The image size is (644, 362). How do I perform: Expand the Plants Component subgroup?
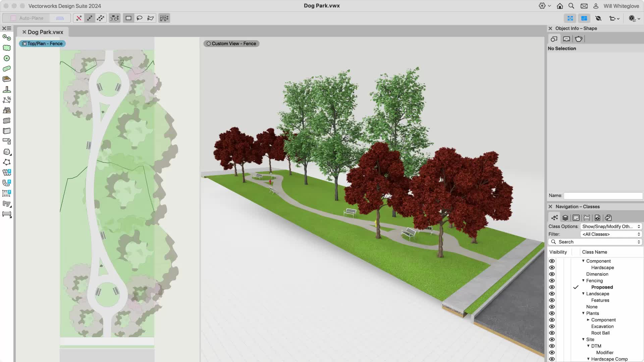tap(588, 320)
